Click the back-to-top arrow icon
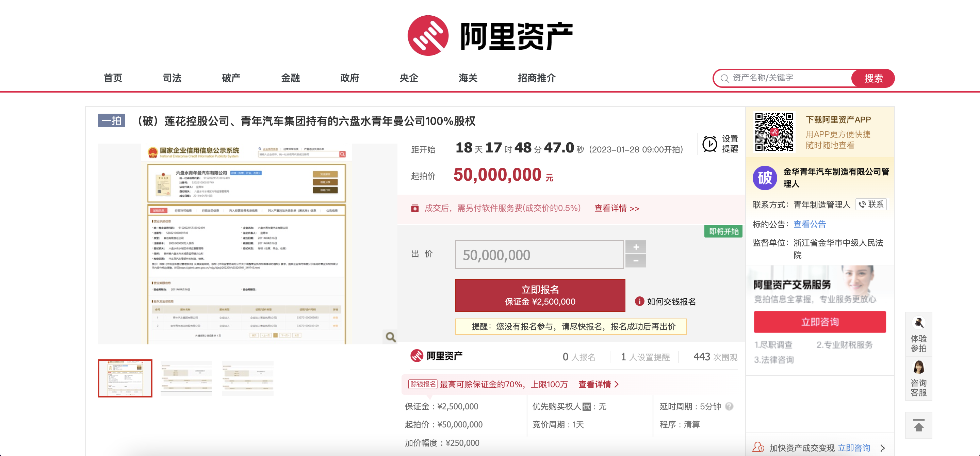 919,425
